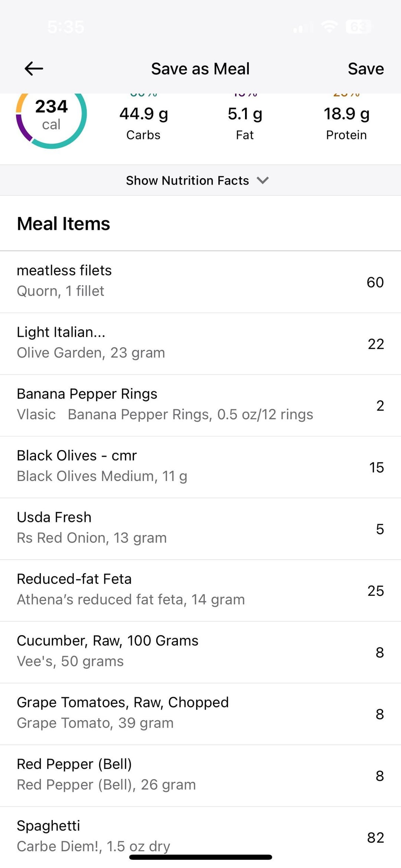
Task: Open the Reduced-fat Feta item
Action: coord(200,590)
